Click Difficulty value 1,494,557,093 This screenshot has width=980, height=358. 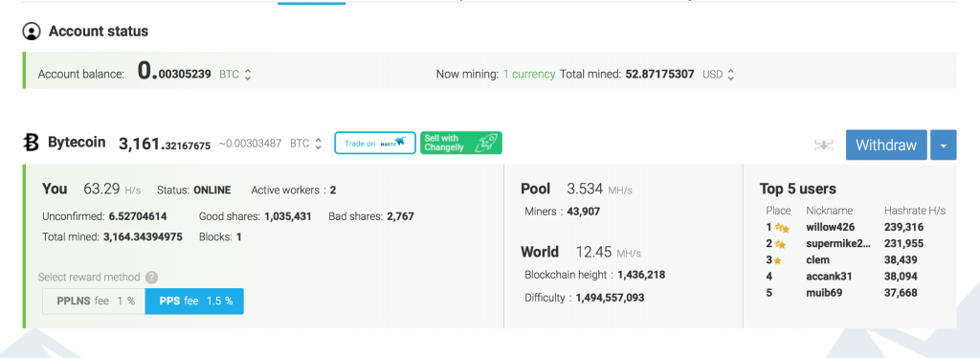pos(610,298)
